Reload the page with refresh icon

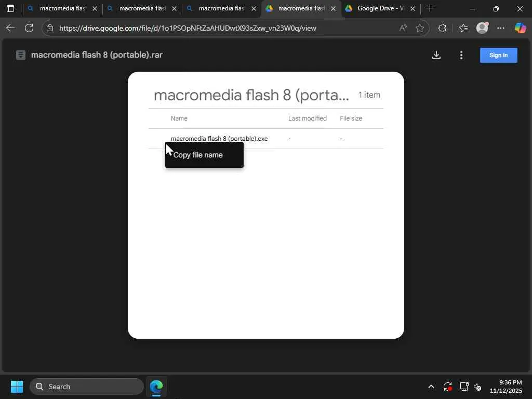[29, 28]
